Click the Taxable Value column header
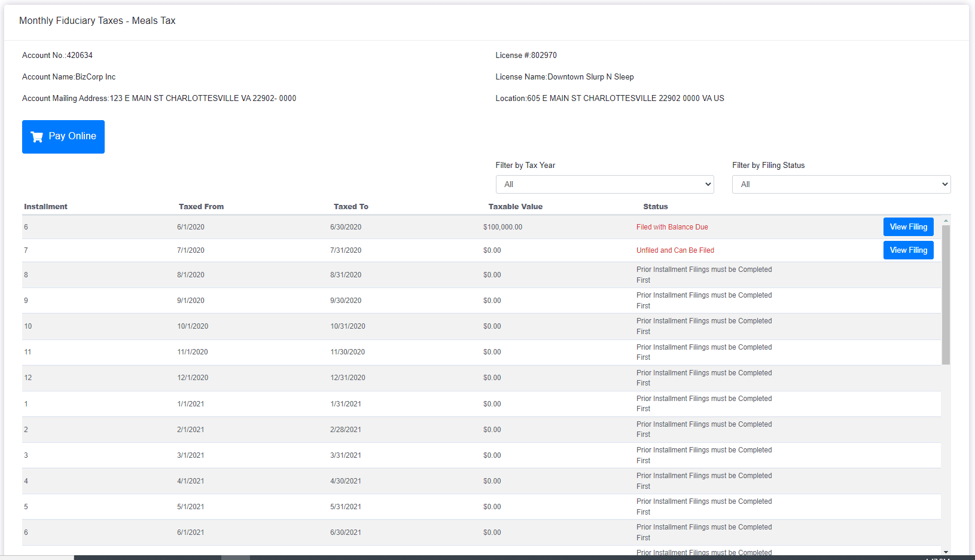Viewport: 975px width, 560px height. (516, 206)
